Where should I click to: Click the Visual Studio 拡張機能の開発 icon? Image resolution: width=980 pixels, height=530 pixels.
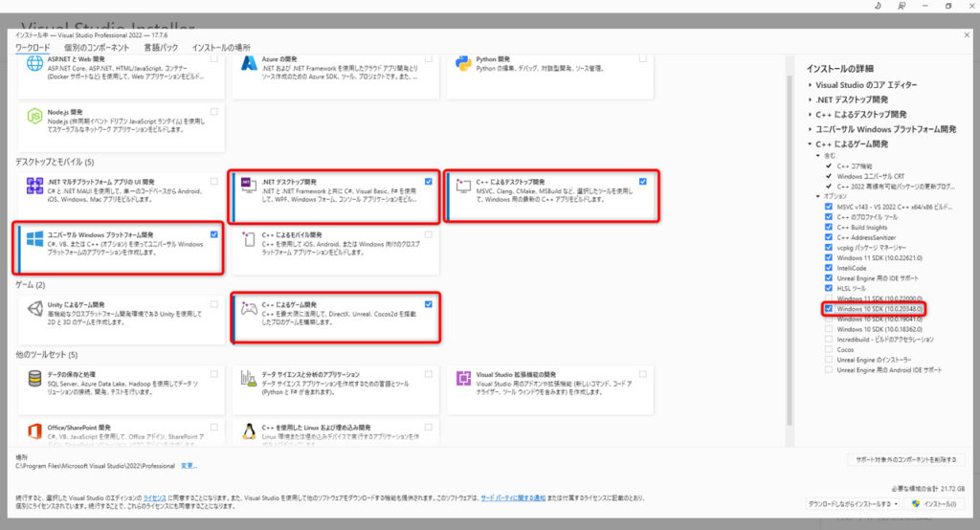pos(463,378)
